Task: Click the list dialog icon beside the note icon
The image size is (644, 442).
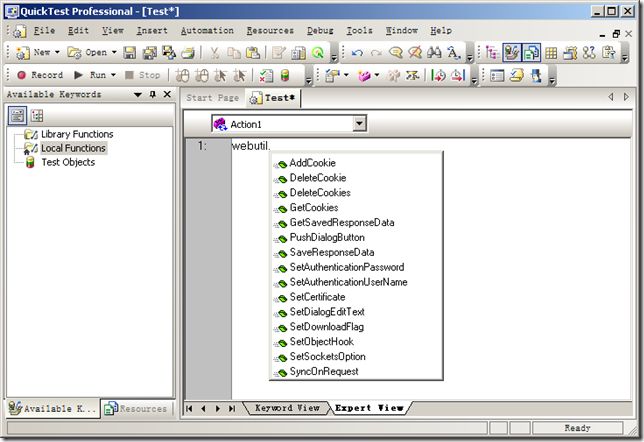Action: click(x=497, y=75)
